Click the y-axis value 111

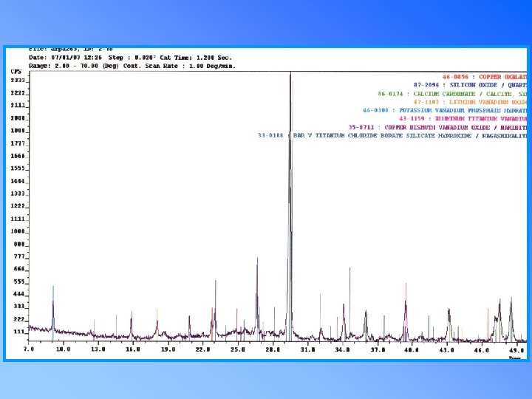20,332
